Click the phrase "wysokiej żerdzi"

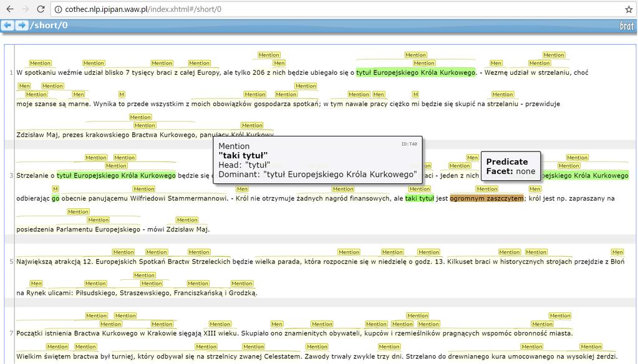point(591,357)
